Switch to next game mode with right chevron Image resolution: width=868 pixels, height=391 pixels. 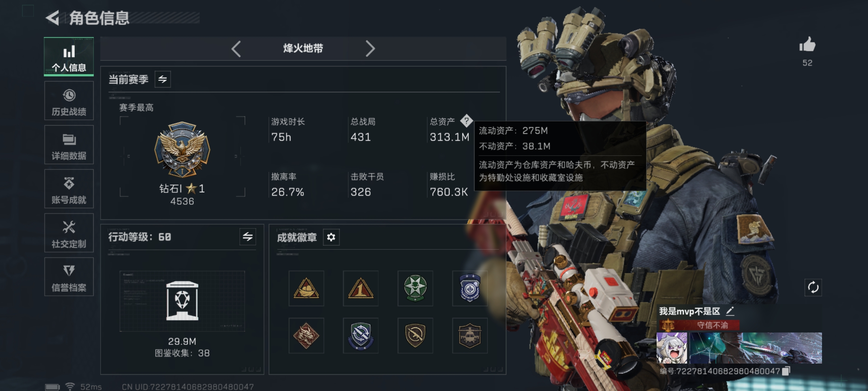tap(370, 49)
